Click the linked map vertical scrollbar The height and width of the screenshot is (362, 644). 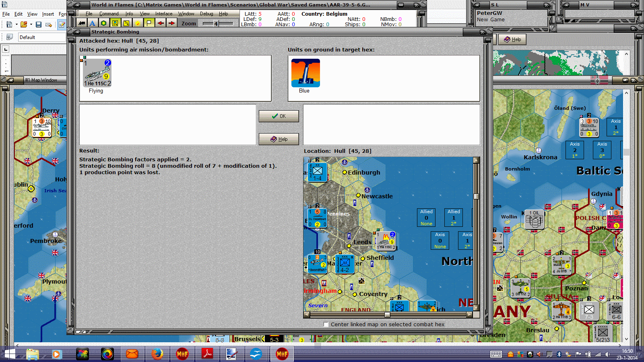(476, 234)
